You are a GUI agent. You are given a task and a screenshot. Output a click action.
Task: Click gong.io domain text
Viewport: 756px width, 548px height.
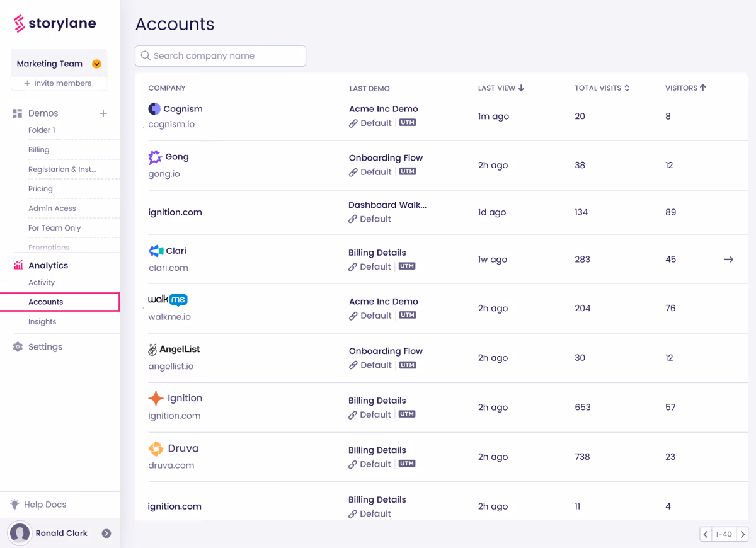[164, 174]
